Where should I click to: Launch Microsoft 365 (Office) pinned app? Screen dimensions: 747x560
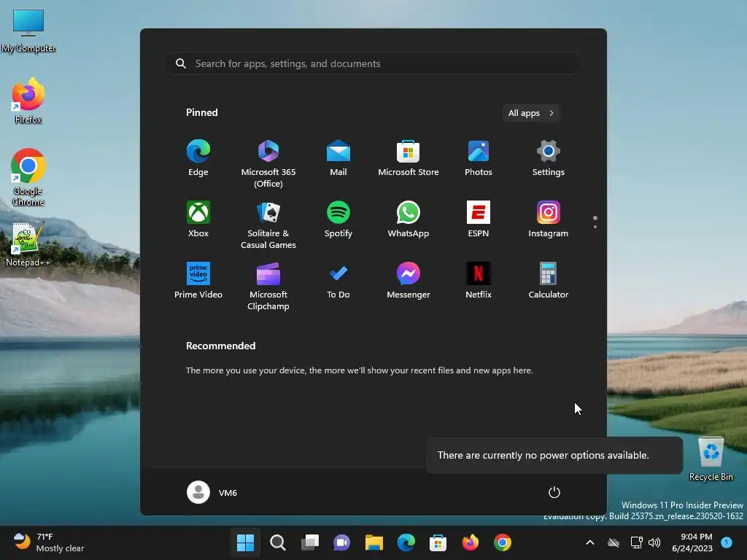pos(268,164)
